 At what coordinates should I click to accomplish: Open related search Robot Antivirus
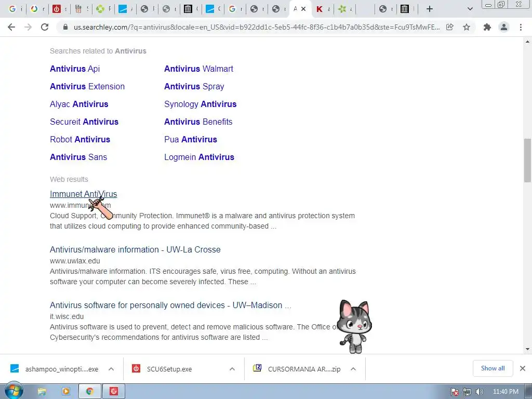coord(80,139)
